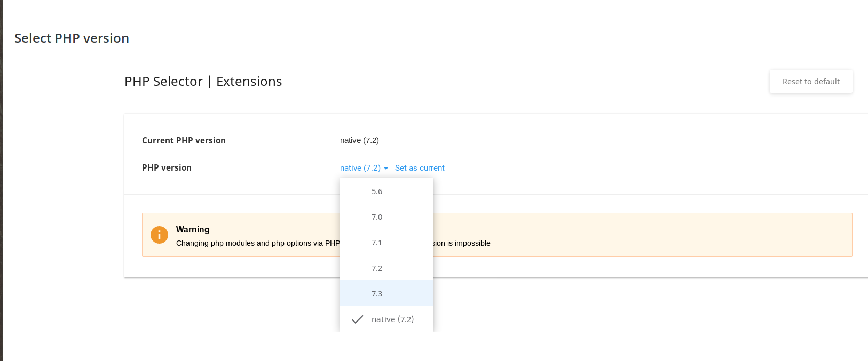Viewport: 868px width, 361px height.
Task: Click the Current PHP version label
Action: [184, 140]
